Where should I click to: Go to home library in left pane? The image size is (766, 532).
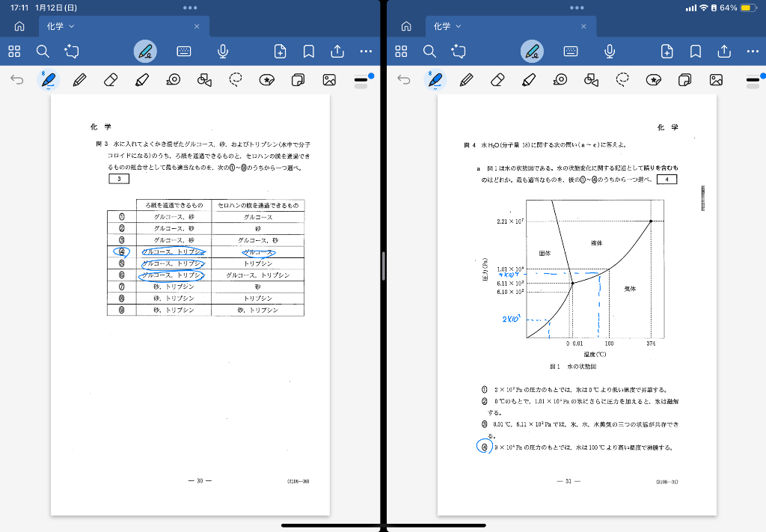19,26
